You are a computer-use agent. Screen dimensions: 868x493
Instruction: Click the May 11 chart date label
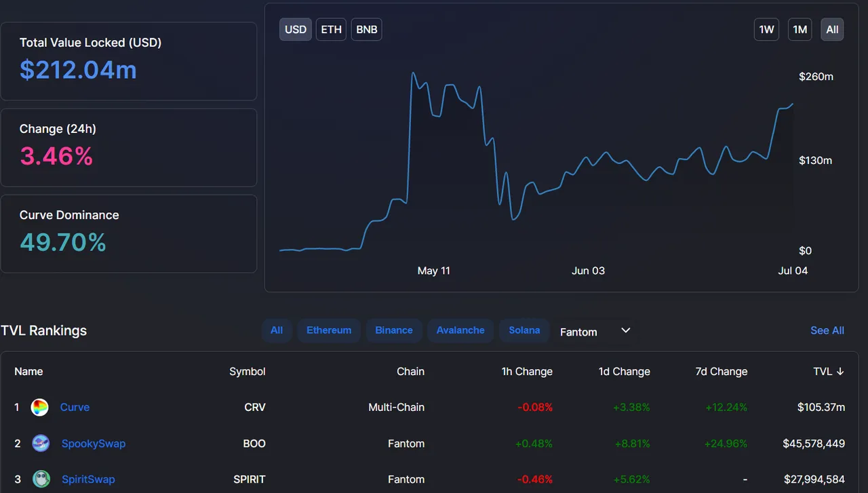coord(434,271)
